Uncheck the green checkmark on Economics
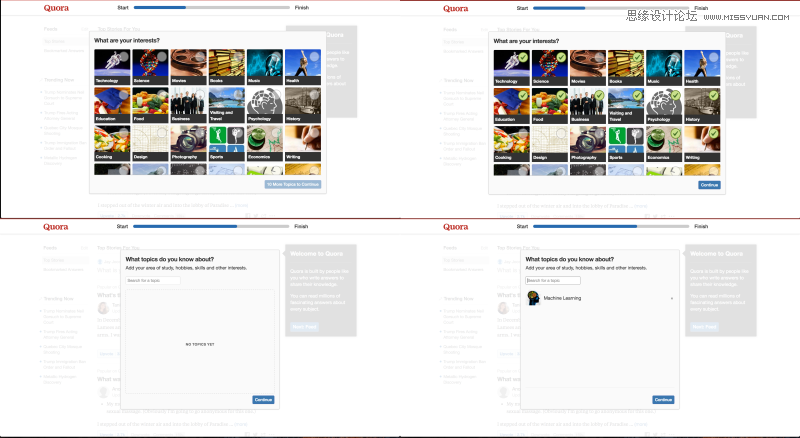 pos(676,134)
